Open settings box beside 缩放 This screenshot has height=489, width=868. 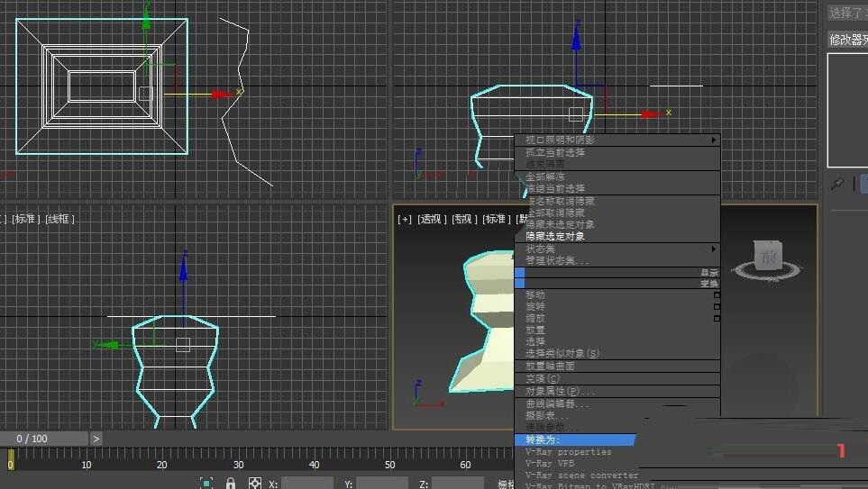click(717, 319)
